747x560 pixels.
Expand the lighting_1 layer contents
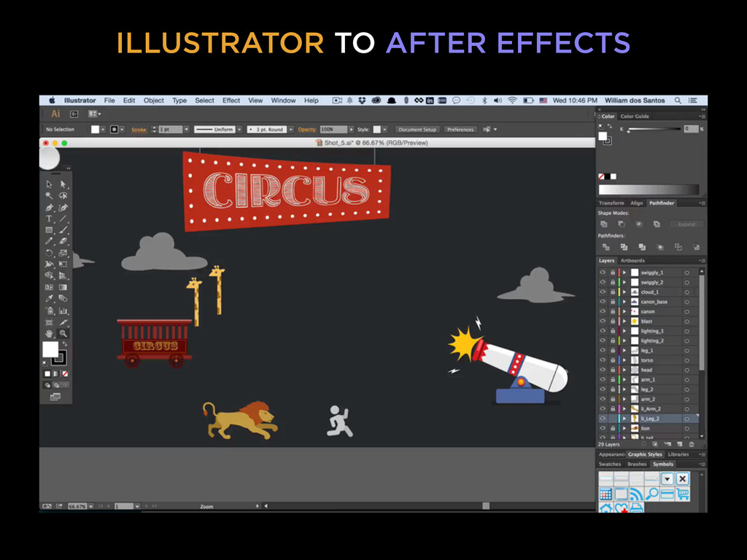624,331
